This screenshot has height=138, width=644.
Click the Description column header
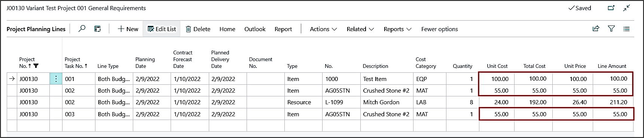pyautogui.click(x=375, y=66)
